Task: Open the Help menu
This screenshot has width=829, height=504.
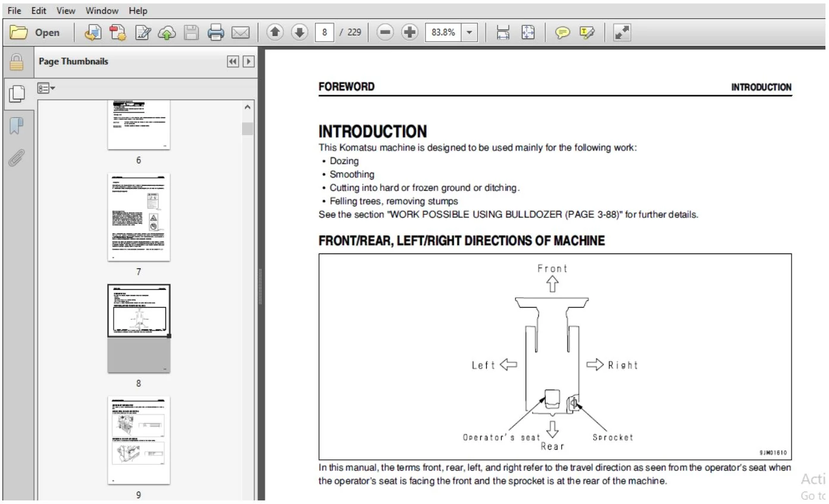Action: [137, 11]
